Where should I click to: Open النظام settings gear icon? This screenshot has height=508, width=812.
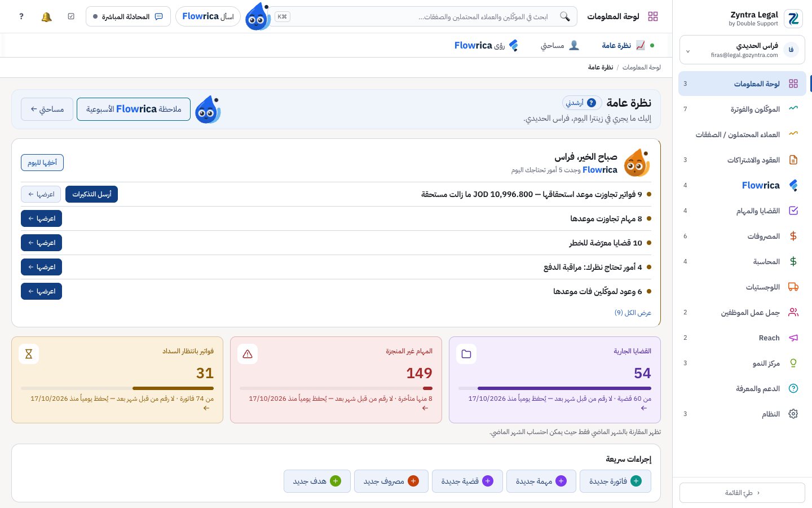click(x=793, y=414)
